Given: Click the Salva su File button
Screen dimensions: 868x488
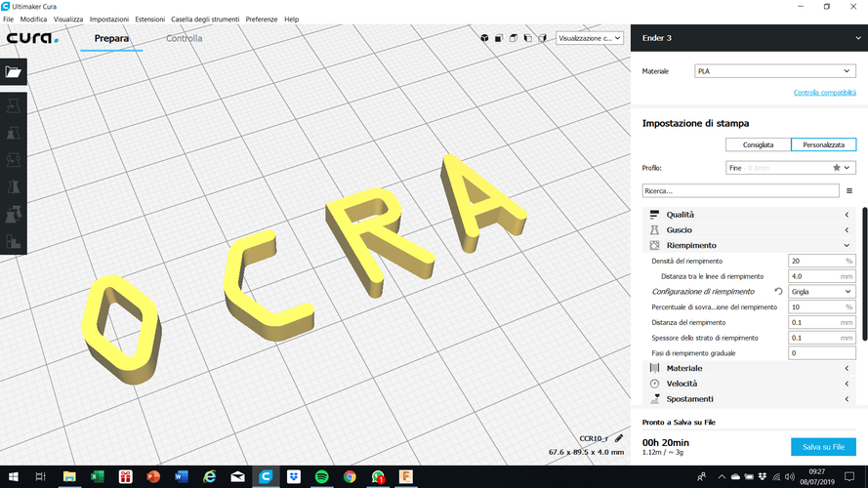Looking at the screenshot, I should click(823, 446).
